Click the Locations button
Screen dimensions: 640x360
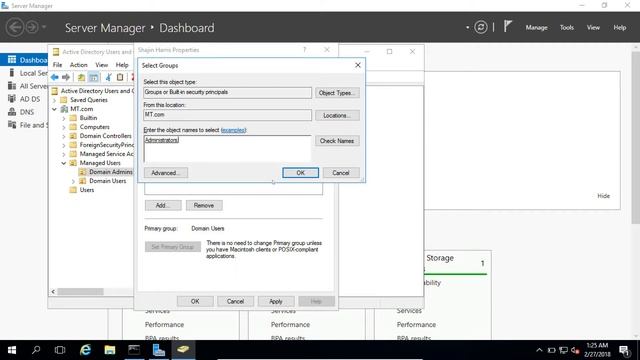pos(337,116)
